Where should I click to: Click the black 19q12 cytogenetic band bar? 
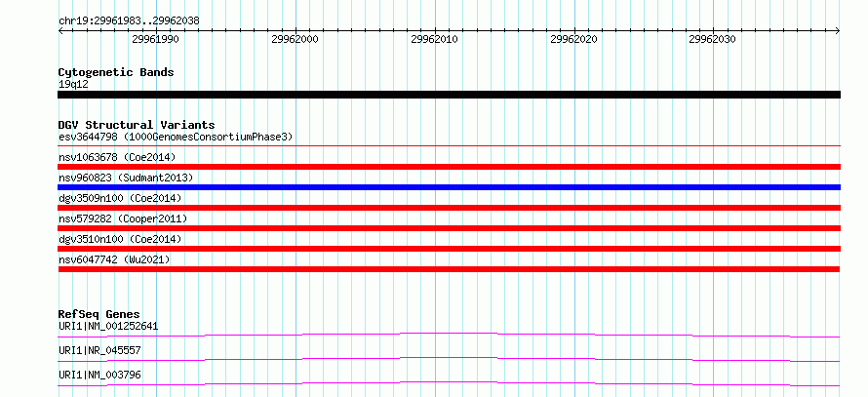[449, 95]
